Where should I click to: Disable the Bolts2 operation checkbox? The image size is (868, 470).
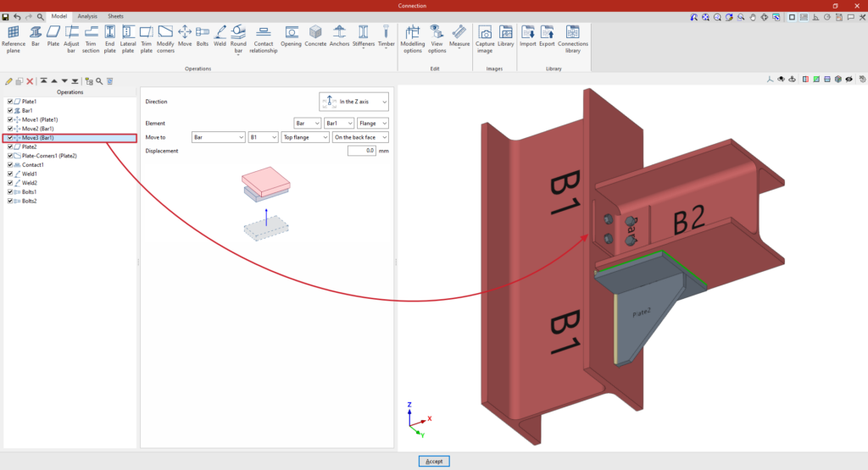(x=10, y=201)
